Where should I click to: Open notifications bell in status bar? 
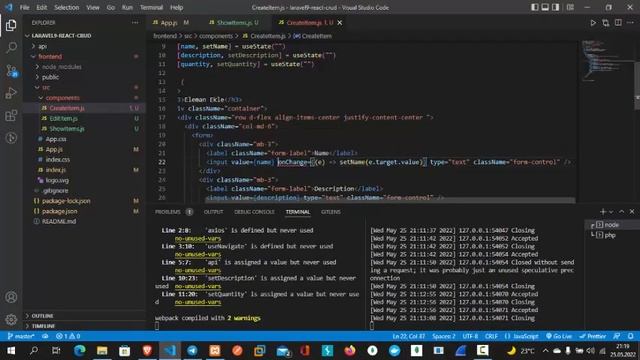(631, 336)
